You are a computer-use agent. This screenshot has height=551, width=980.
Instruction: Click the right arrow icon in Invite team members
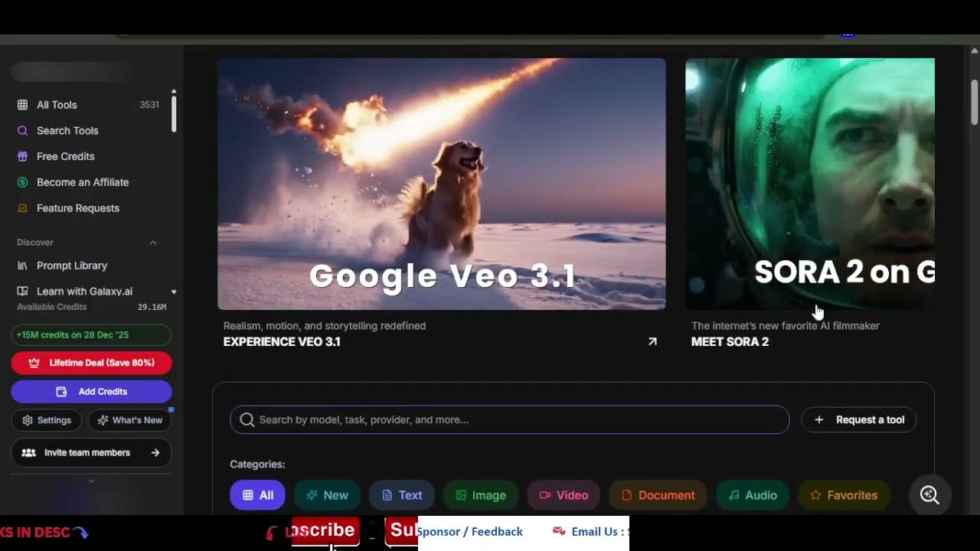155,452
